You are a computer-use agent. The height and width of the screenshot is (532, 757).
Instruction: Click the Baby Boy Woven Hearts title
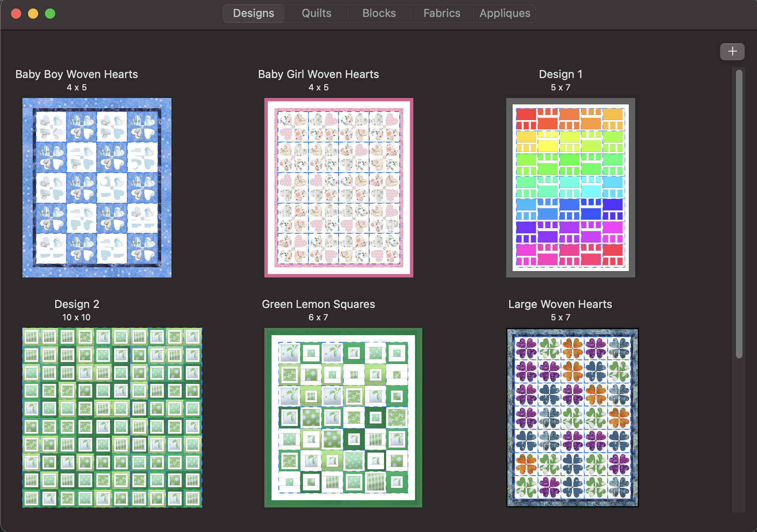coord(76,74)
